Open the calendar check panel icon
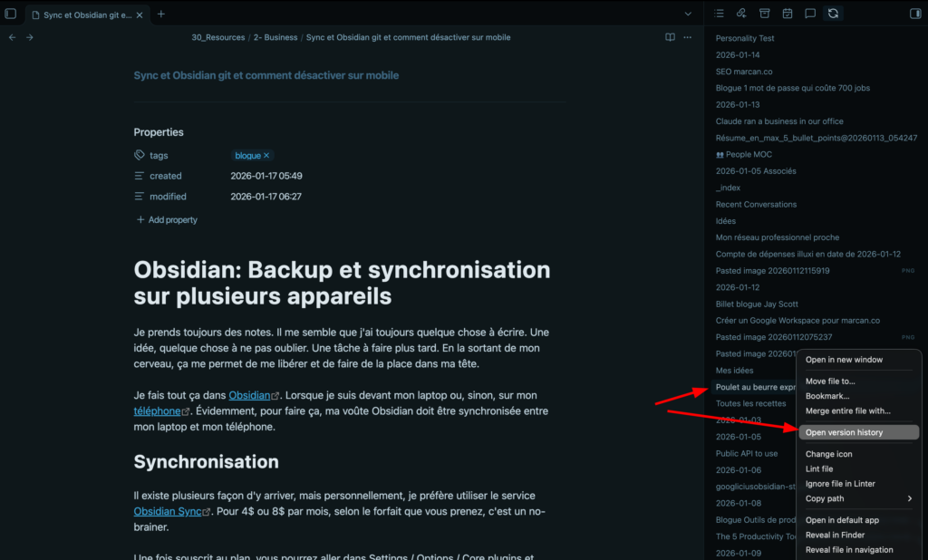 pos(788,14)
